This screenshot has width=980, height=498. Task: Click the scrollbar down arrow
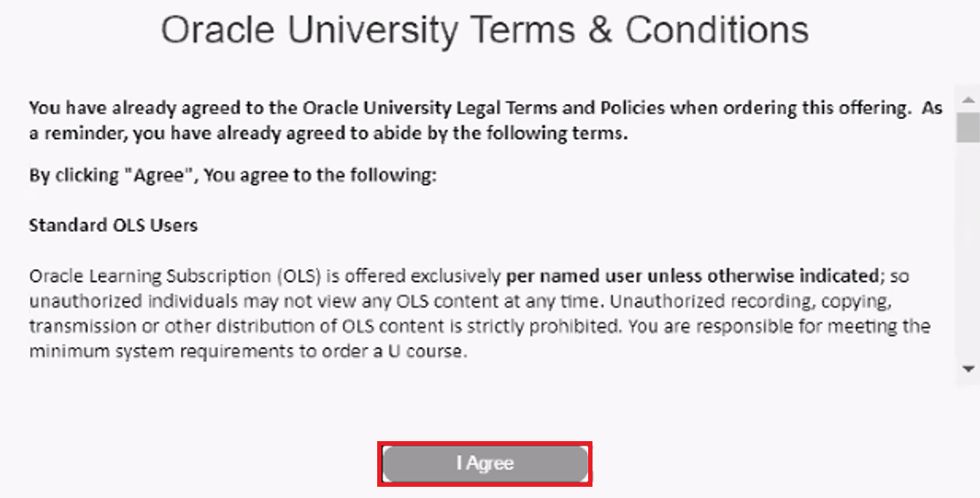point(969,370)
